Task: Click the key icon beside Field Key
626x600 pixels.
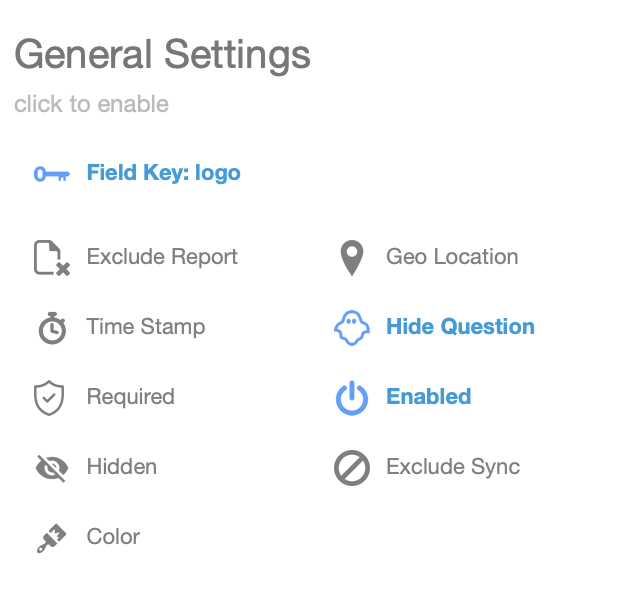Action: pyautogui.click(x=51, y=174)
